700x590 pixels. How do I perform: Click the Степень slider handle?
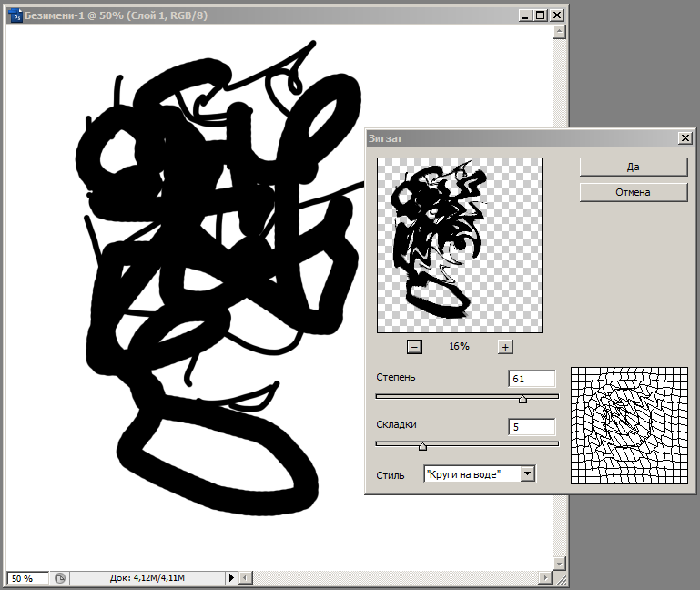[x=522, y=399]
